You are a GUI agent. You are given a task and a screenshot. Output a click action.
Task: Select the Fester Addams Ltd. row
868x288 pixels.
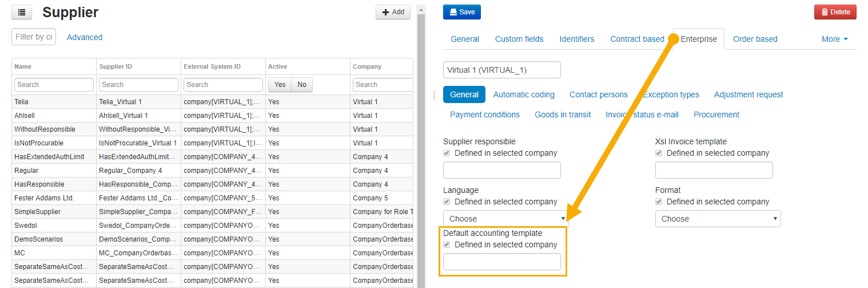pyautogui.click(x=212, y=198)
